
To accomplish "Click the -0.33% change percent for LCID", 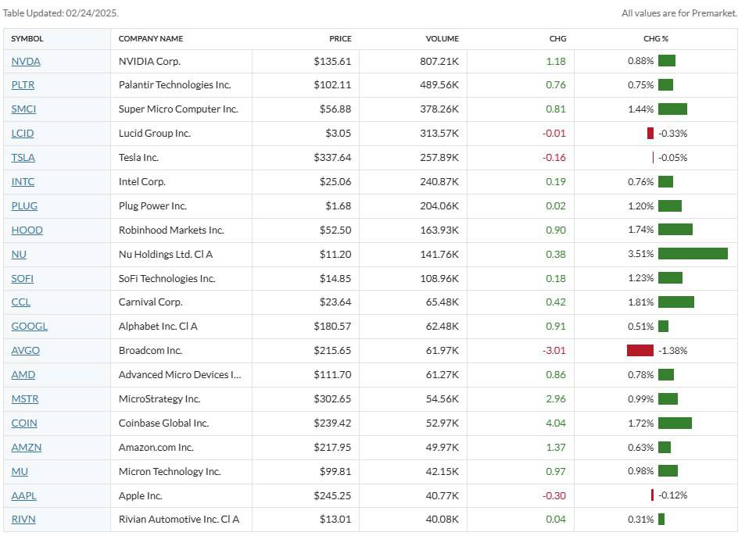I will click(673, 133).
